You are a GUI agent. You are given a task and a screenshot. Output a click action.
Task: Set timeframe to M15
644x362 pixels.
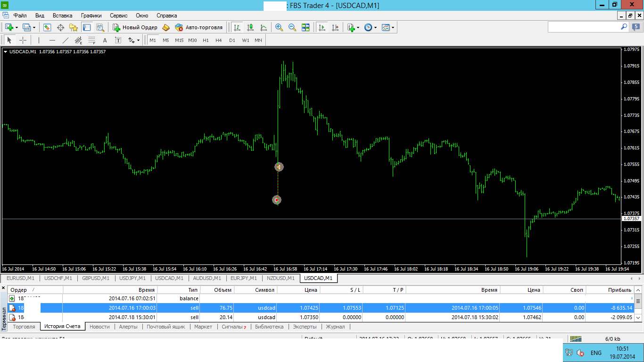pyautogui.click(x=179, y=40)
